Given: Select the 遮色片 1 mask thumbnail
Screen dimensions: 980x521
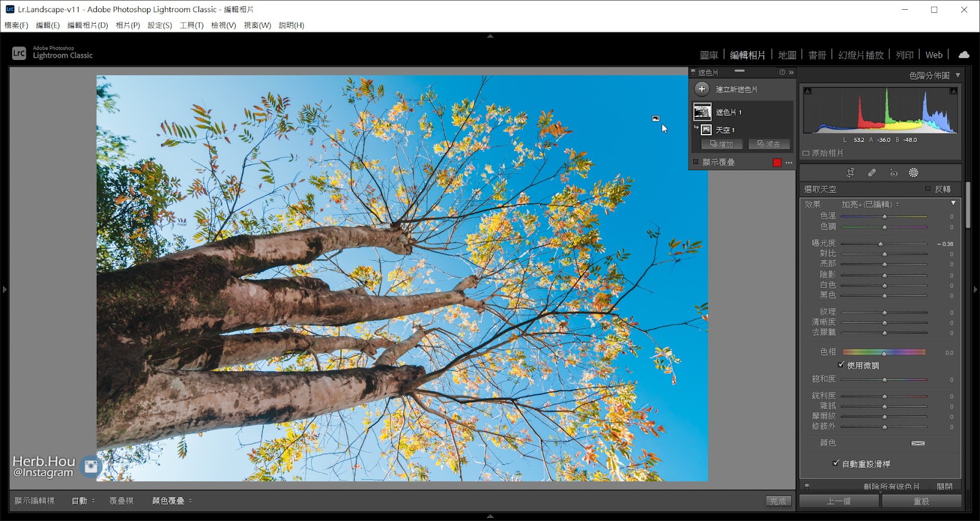Looking at the screenshot, I should [702, 111].
